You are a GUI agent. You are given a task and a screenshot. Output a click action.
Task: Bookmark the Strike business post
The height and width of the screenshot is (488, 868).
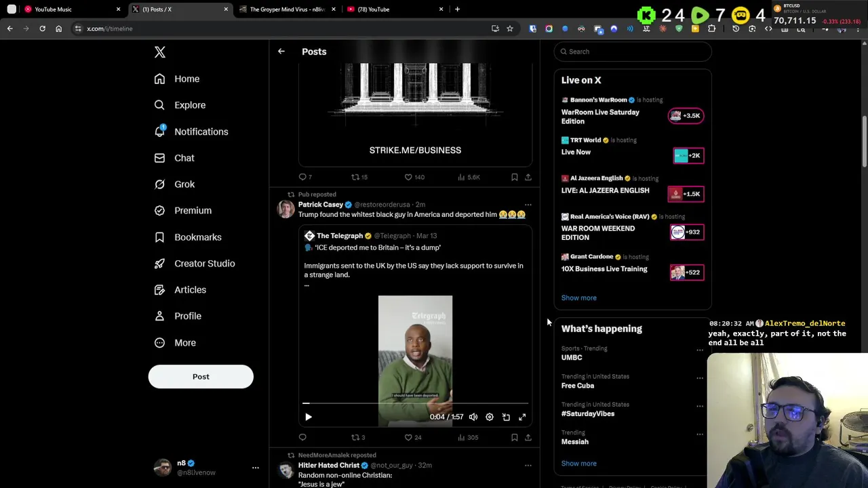coord(515,177)
